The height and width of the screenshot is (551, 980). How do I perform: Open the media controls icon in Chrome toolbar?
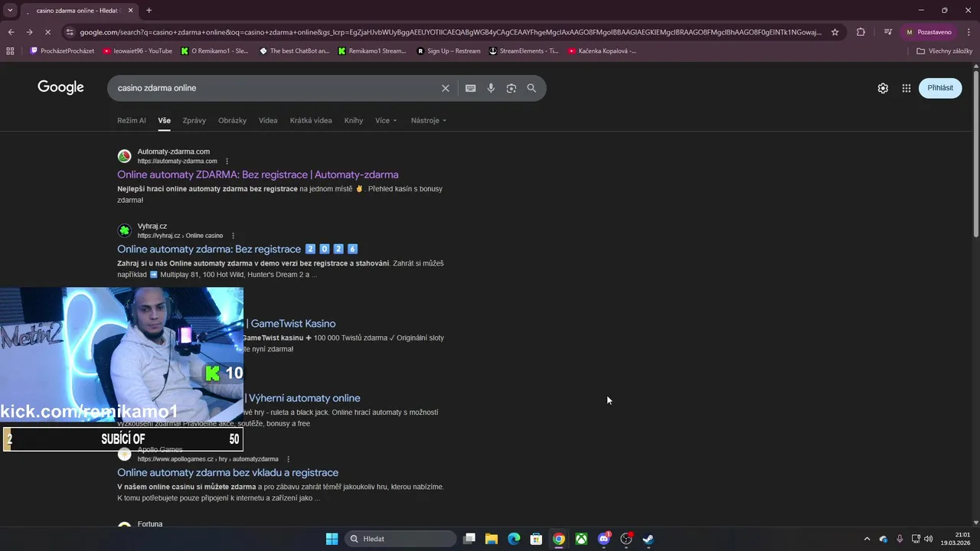[x=887, y=32]
